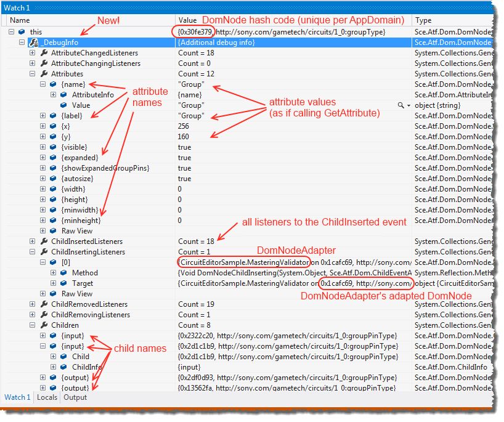The height and width of the screenshot is (422, 504).
Task: Collapse the Attributes node
Action: (x=32, y=73)
